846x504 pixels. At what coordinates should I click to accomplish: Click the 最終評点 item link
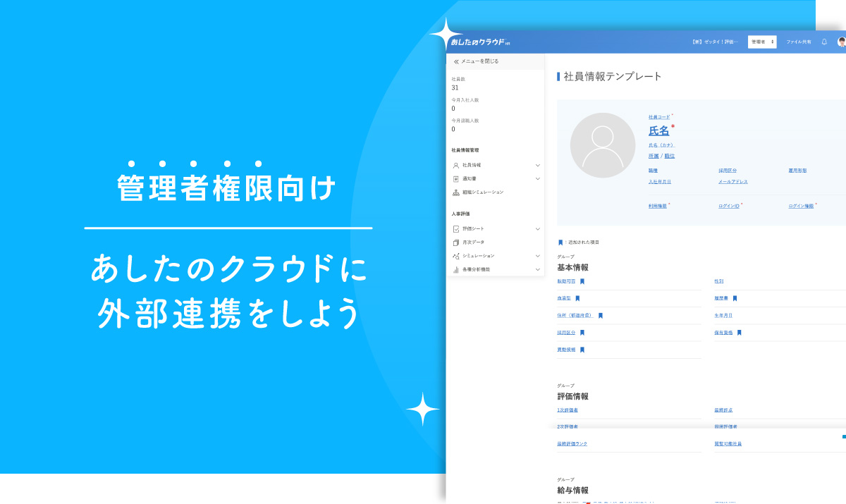coord(723,410)
